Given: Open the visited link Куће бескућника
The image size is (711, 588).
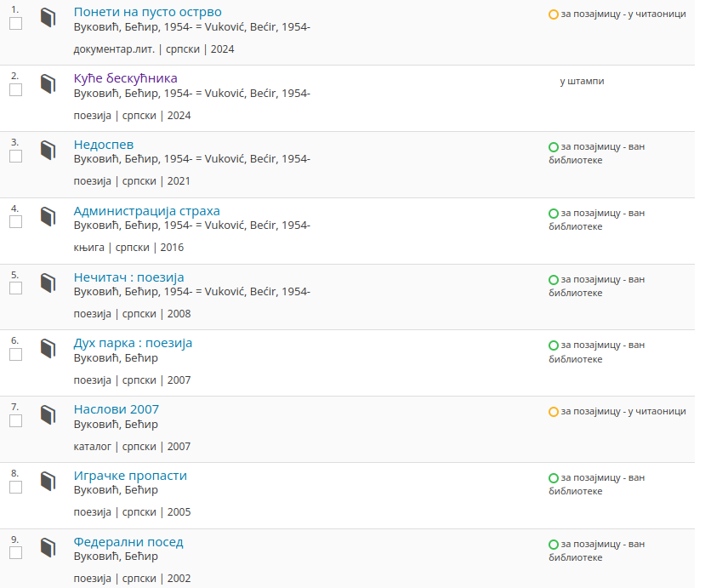Looking at the screenshot, I should coord(125,78).
